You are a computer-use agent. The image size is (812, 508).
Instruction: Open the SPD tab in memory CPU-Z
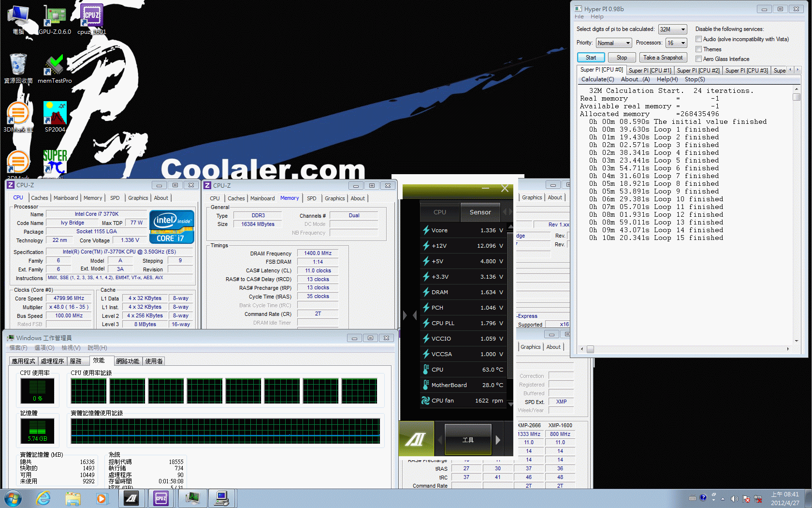(311, 198)
